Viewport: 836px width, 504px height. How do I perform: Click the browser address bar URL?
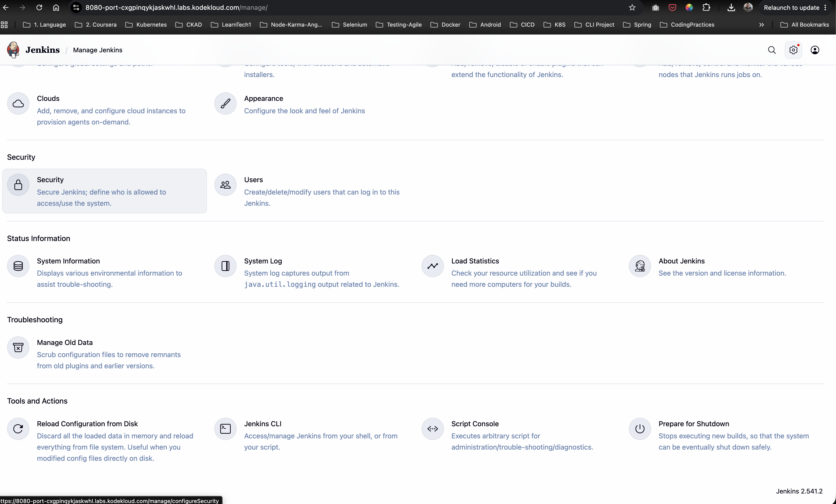coord(176,7)
